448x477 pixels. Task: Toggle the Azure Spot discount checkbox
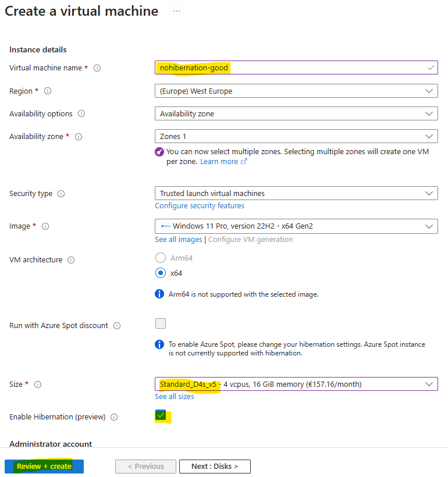pos(161,323)
